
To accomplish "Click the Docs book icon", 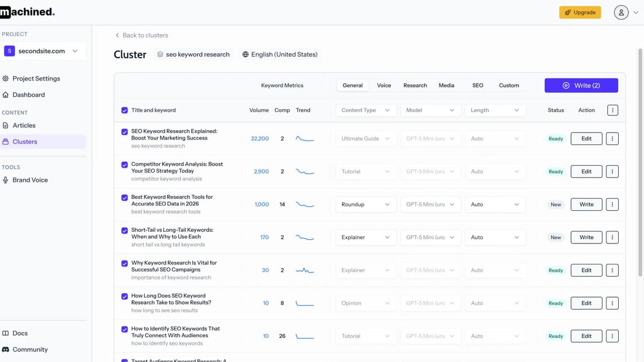I will 6,333.
